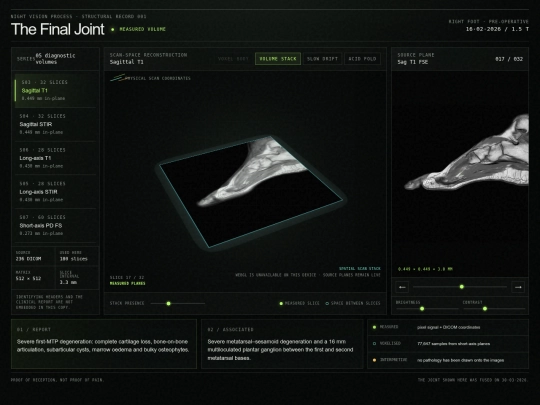Click the 3D foot volume stack plane
The height and width of the screenshot is (405, 540).
click(x=251, y=191)
